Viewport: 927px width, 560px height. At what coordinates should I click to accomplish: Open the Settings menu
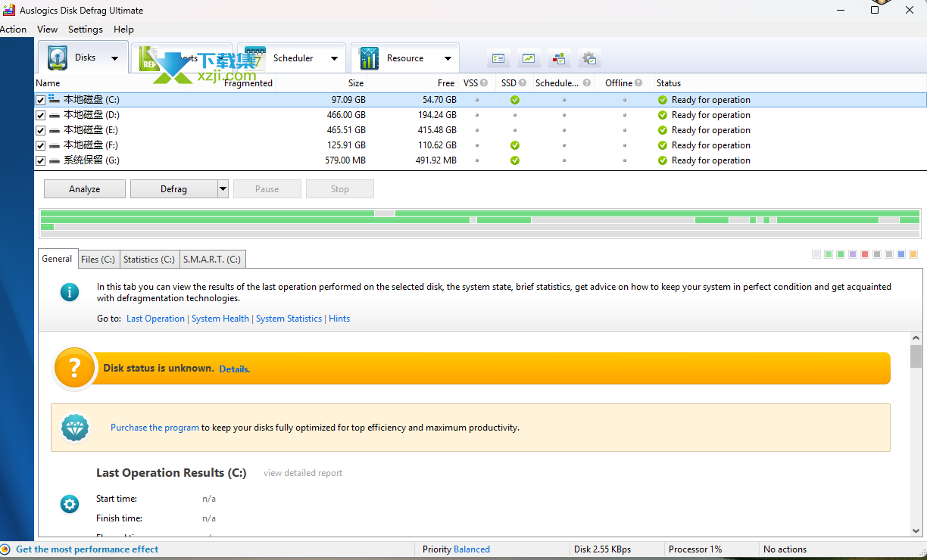coord(86,30)
